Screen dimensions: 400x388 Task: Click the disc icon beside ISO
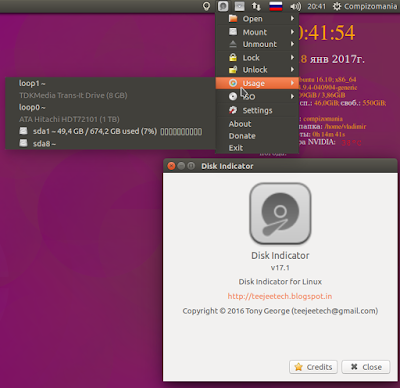[x=233, y=96]
